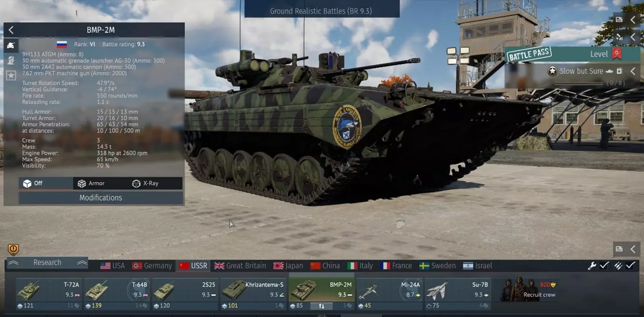Turn protection analysis view to Off

coord(46,183)
